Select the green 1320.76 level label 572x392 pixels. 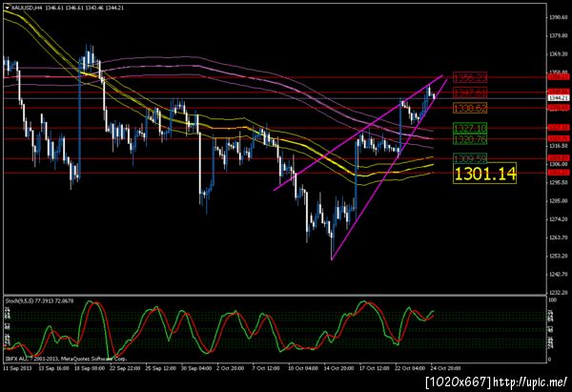pyautogui.click(x=470, y=139)
